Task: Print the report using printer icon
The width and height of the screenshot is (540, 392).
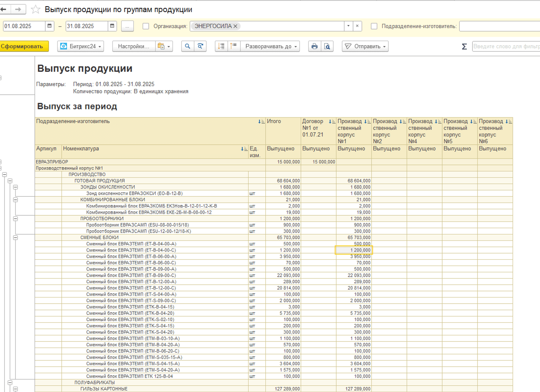Action: 314,46
